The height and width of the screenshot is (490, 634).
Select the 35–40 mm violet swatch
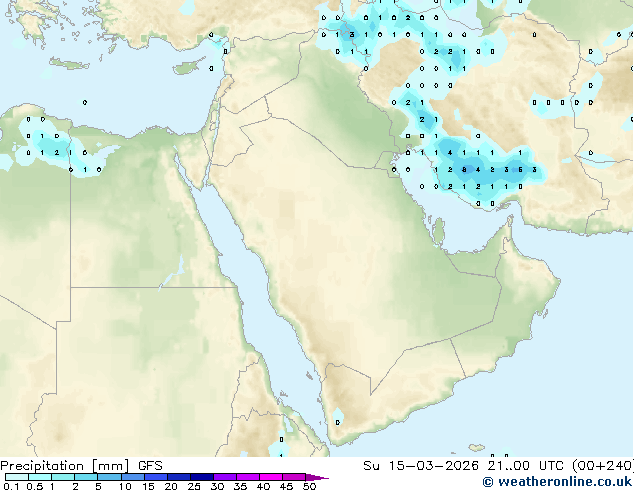pos(247,477)
